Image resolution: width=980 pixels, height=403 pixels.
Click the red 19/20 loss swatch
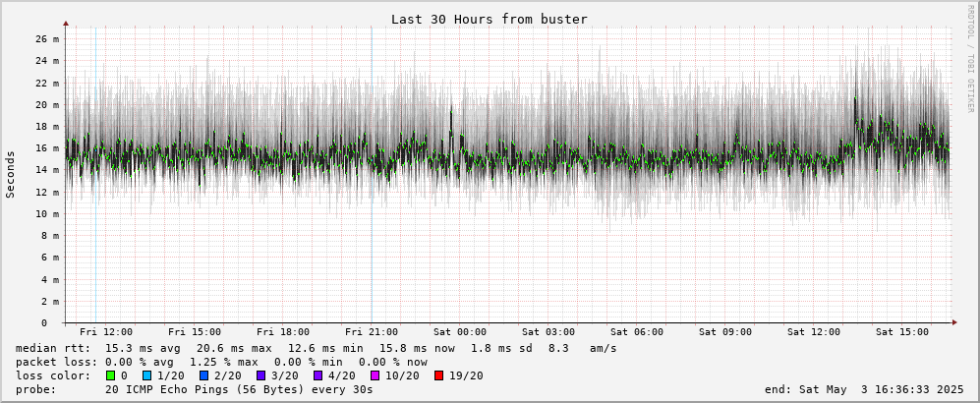(x=440, y=375)
